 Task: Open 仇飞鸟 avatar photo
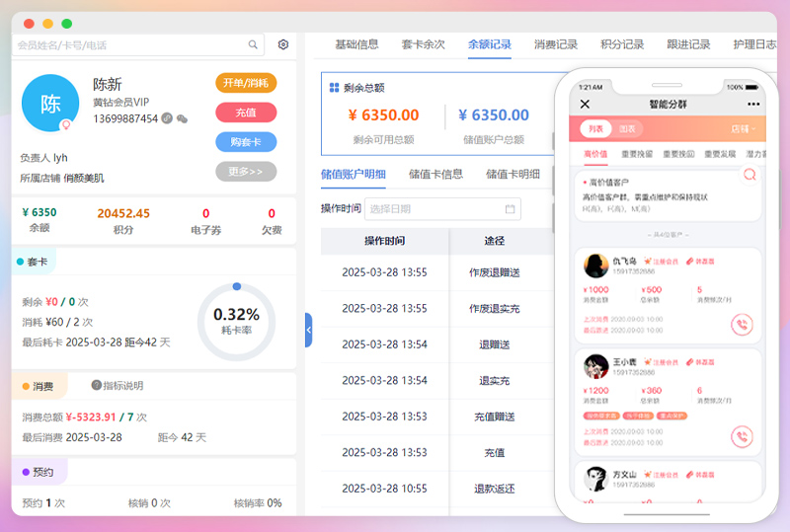[596, 266]
